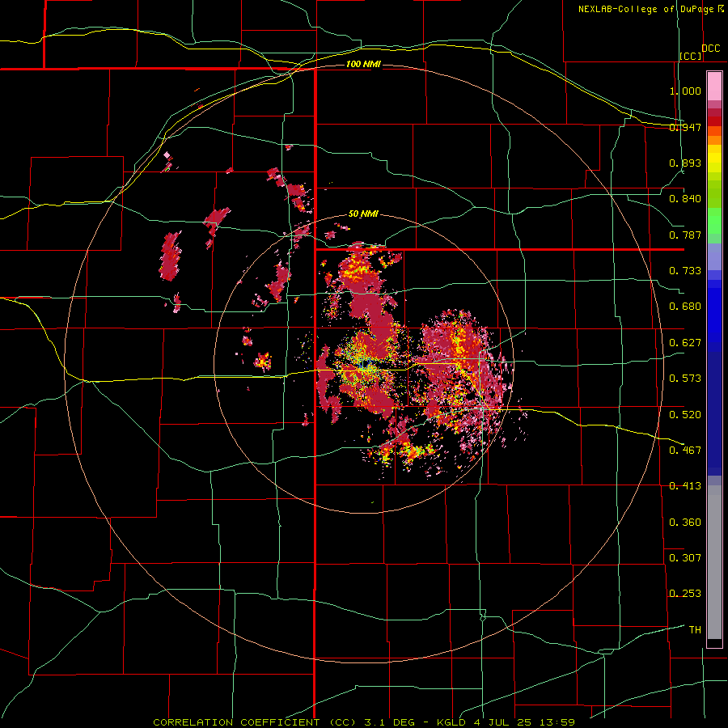Click the [CC] unit label by the legend
This screenshot has height=728, width=728.
pyautogui.click(x=691, y=56)
